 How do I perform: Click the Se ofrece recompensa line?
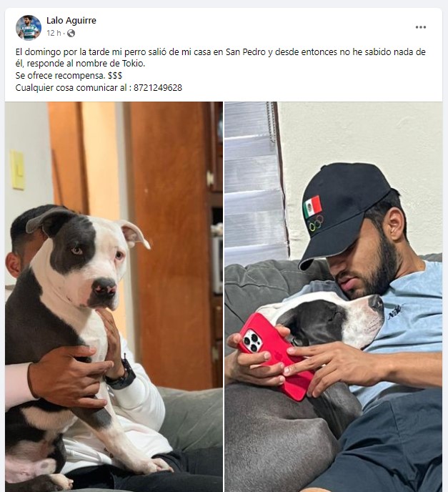[x=69, y=76]
